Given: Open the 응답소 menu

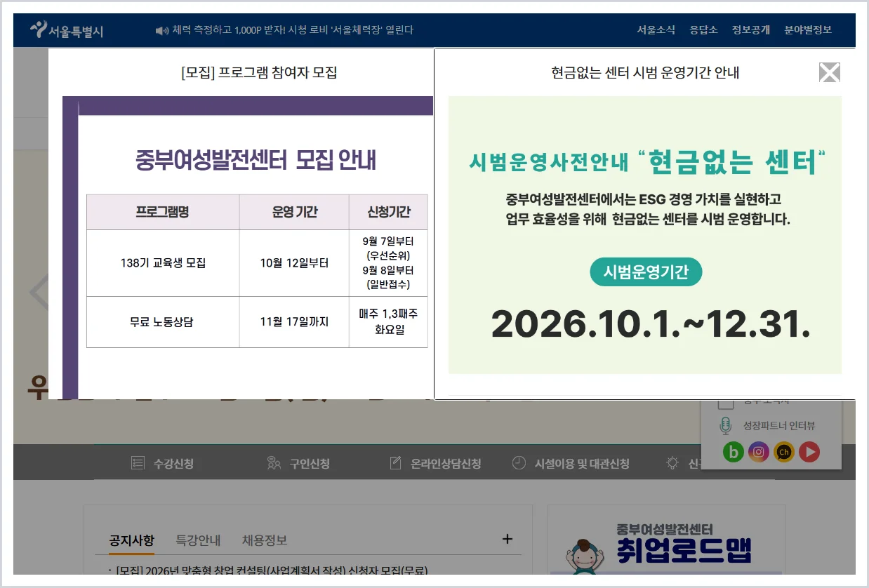Looking at the screenshot, I should [703, 30].
